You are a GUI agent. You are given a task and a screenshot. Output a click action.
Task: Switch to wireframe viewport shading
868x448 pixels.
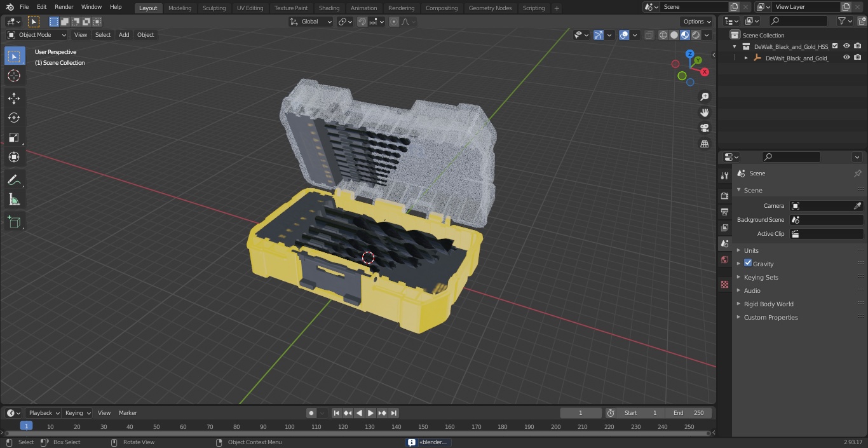tap(663, 35)
